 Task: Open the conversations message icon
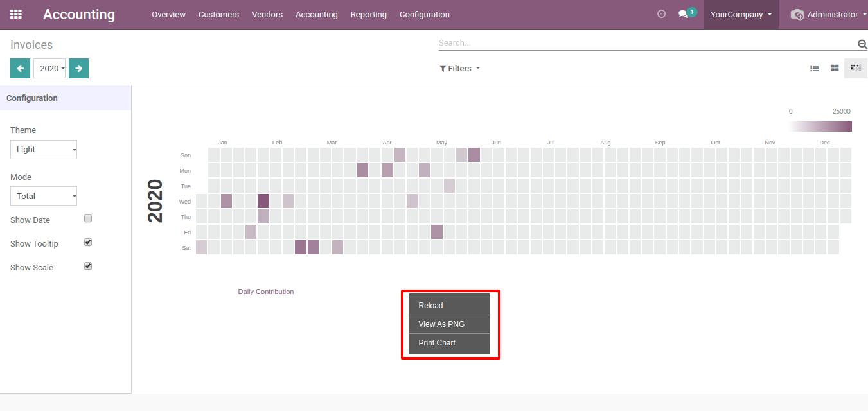point(684,14)
